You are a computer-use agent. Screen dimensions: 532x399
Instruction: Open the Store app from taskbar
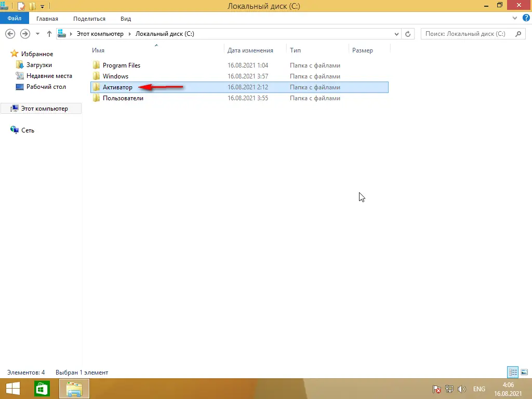[42, 389]
